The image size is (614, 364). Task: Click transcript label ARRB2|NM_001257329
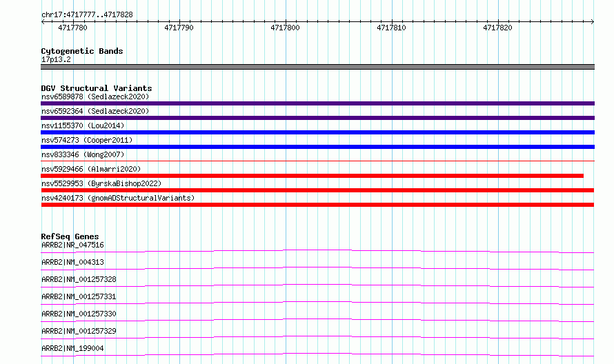click(79, 331)
